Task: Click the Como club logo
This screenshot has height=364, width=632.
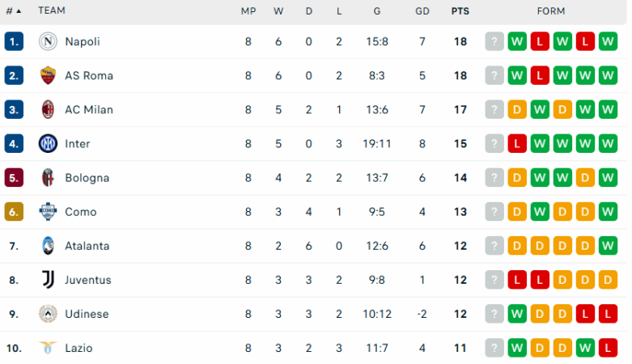Action: point(48,212)
